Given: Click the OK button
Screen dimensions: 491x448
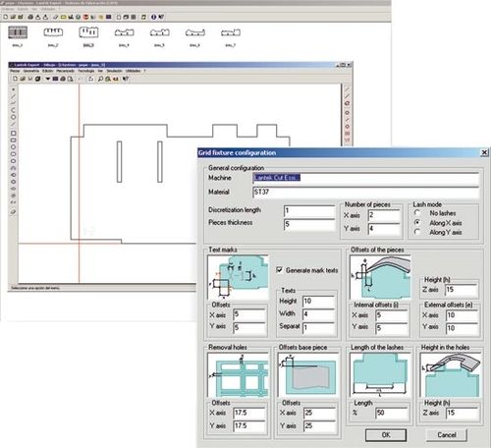Looking at the screenshot, I should pos(386,435).
